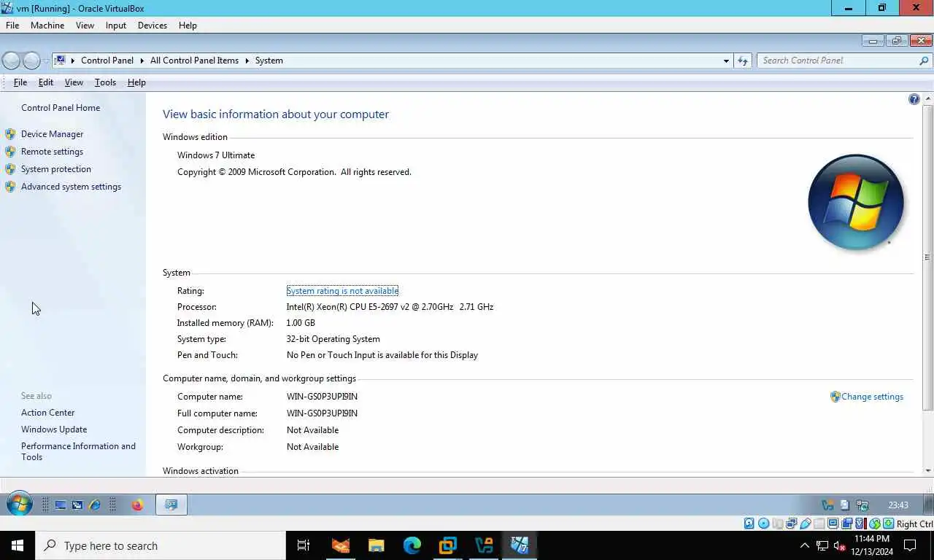The width and height of the screenshot is (934, 560).
Task: Click the Windows 7 Back navigation button
Action: coord(11,61)
